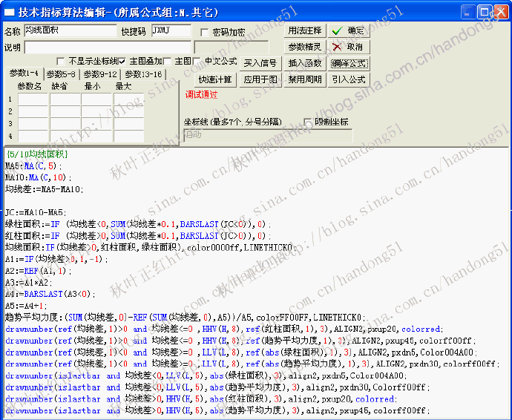Click the 引入公式 import formula button
The image size is (512, 420).
[349, 79]
